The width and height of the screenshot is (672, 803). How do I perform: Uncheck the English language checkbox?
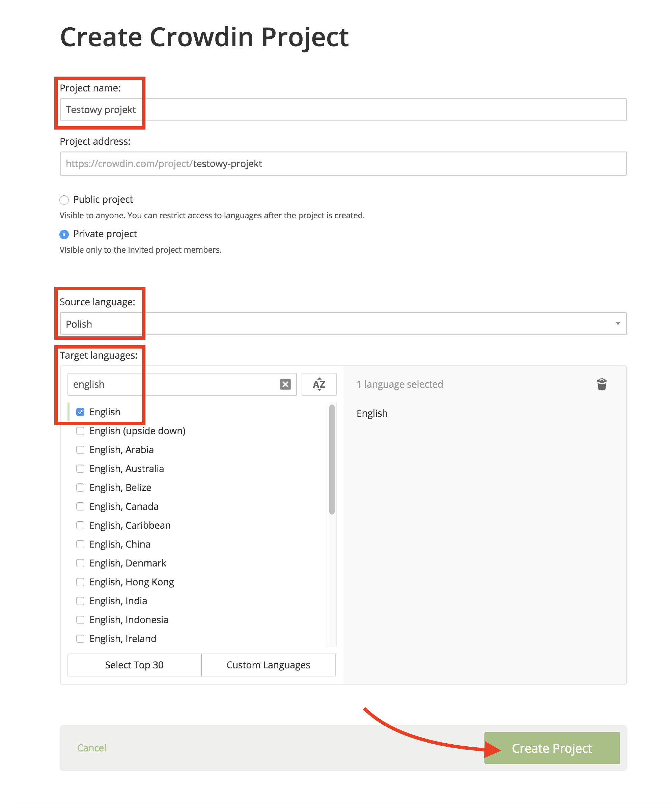point(80,412)
